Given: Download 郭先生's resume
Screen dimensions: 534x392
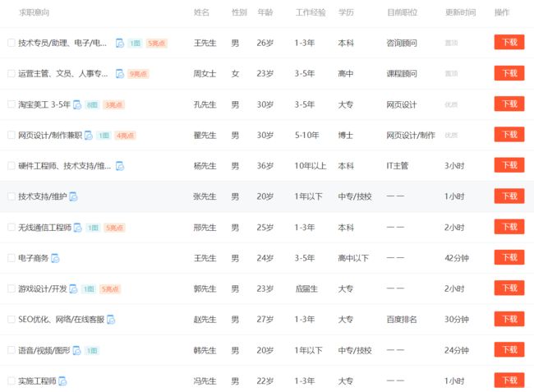Looking at the screenshot, I should pos(509,288).
